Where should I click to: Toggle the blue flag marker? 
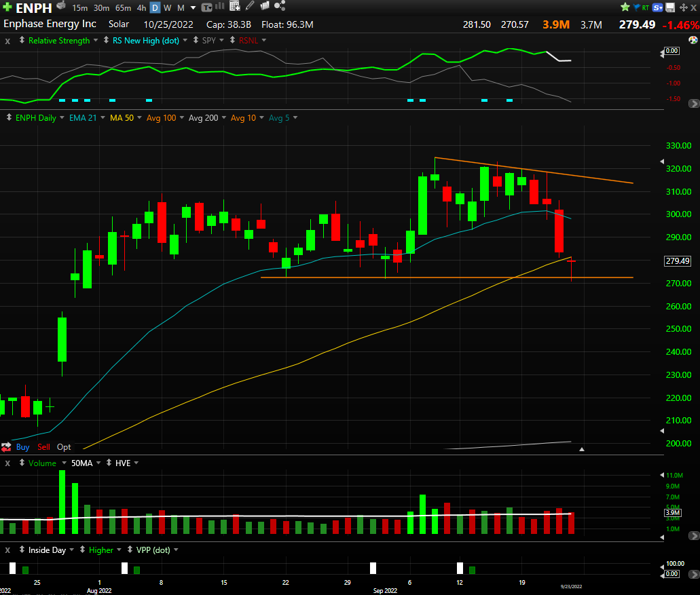click(637, 7)
